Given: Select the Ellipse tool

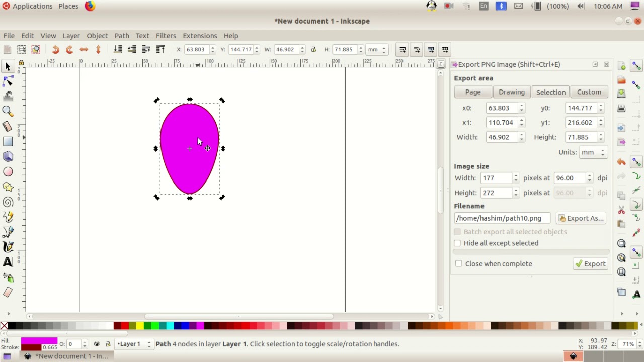Looking at the screenshot, I should (x=8, y=172).
